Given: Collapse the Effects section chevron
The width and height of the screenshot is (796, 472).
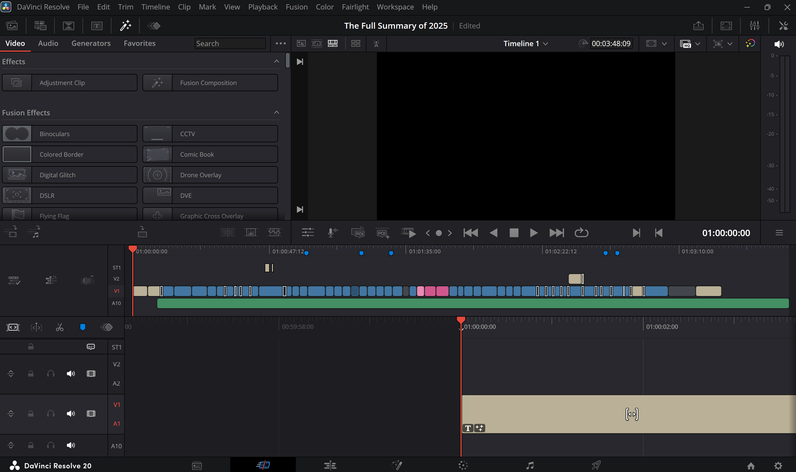Looking at the screenshot, I should [x=277, y=62].
